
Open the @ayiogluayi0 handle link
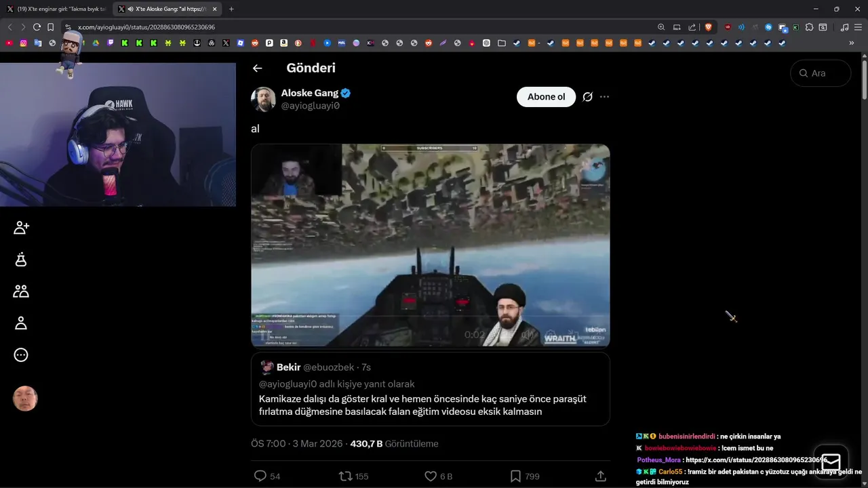click(310, 106)
